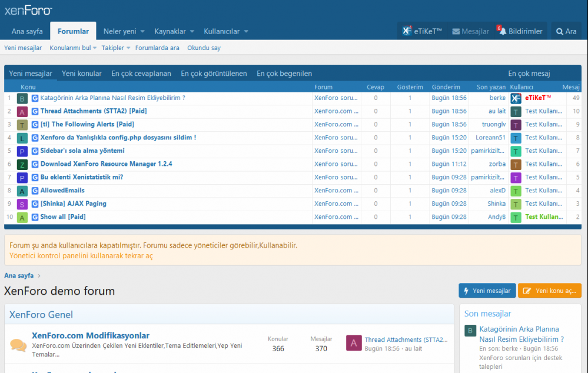Viewport: 588px width, 373px height.
Task: Switch to En çok begenilen tab
Action: (284, 74)
